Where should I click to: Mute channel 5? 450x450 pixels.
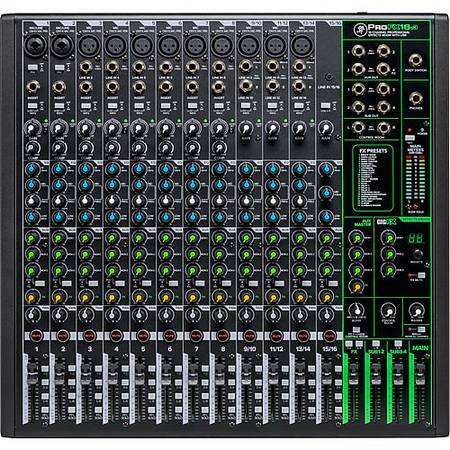143,336
